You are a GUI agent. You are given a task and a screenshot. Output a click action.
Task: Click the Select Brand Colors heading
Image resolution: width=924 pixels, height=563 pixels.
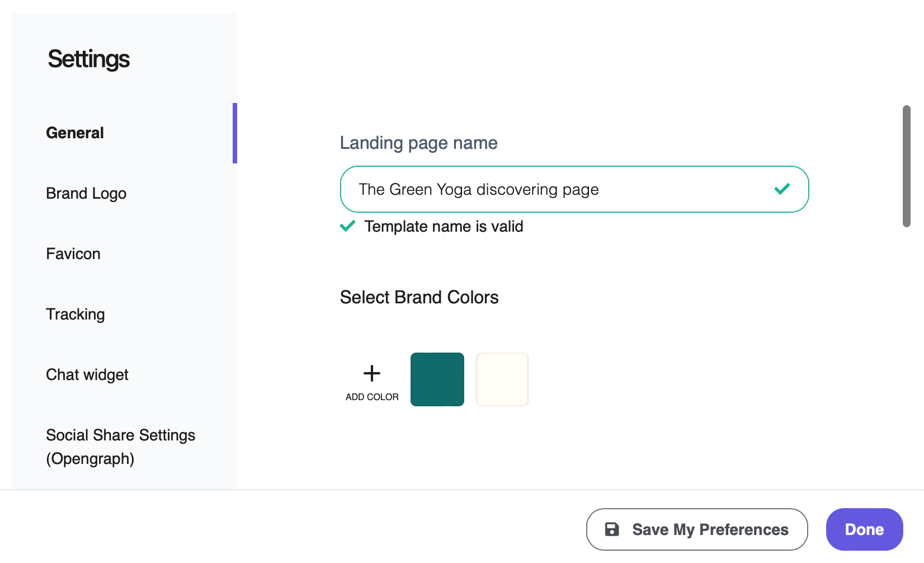(x=419, y=297)
